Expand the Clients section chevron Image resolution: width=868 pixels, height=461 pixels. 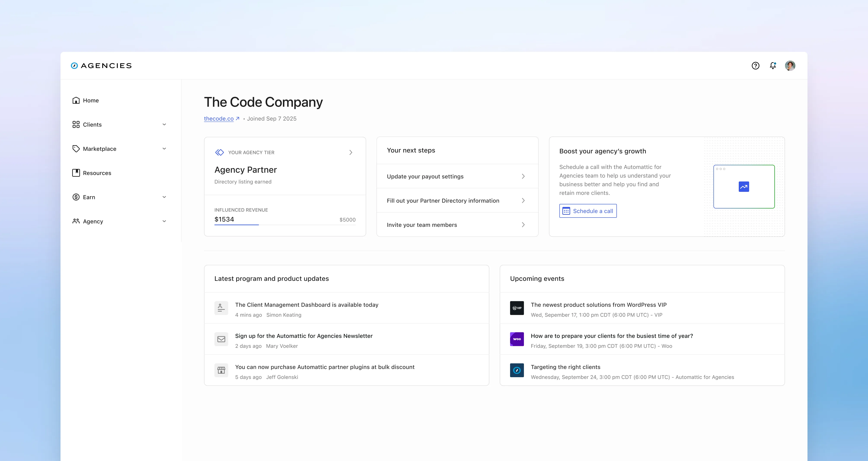pyautogui.click(x=164, y=124)
